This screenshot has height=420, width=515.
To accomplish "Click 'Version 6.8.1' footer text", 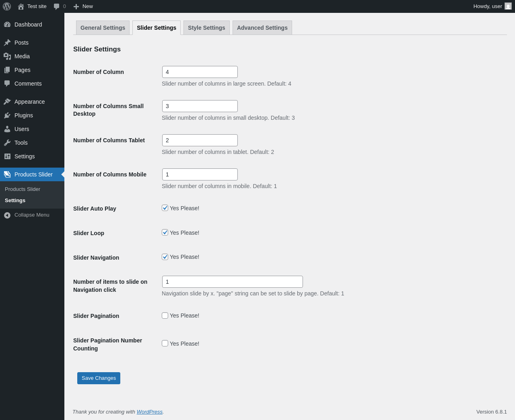I will coord(492,412).
